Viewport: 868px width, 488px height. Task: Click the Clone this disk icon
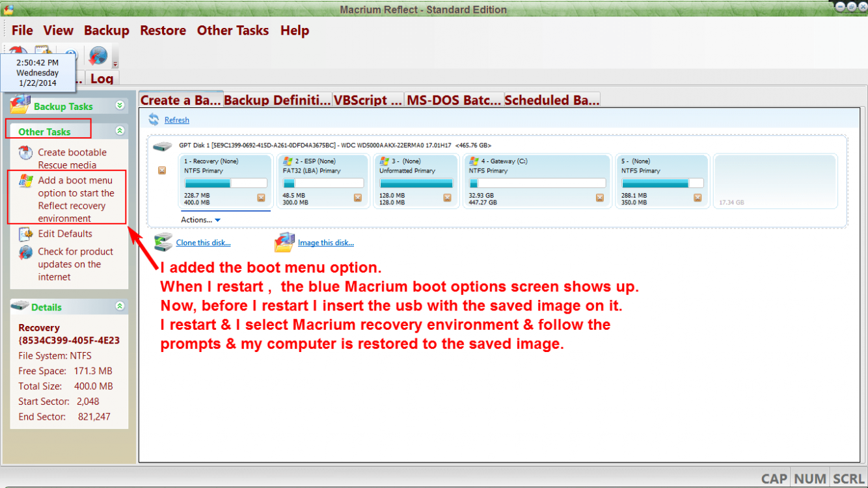pyautogui.click(x=163, y=243)
